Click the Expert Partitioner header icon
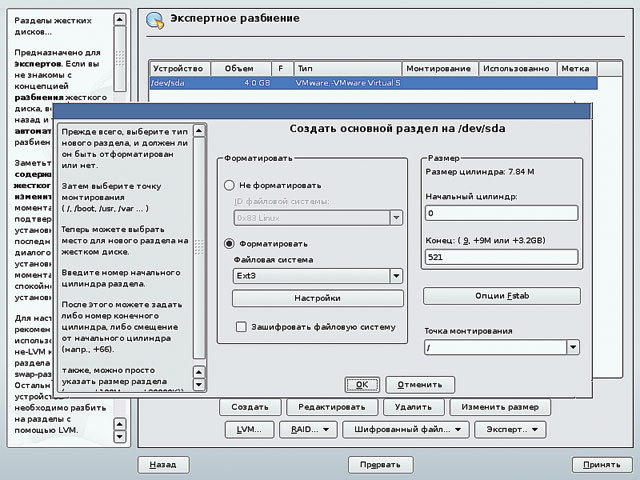640x480 pixels. click(155, 20)
